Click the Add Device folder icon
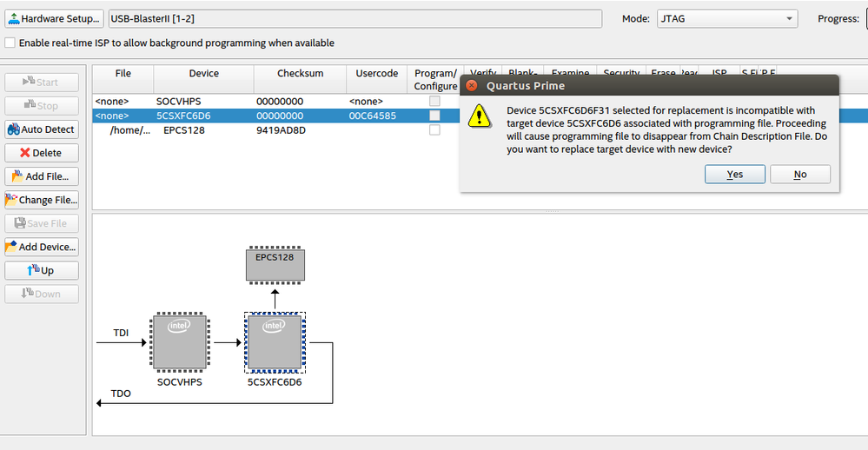Viewport: 868px width, 450px height. click(x=11, y=247)
